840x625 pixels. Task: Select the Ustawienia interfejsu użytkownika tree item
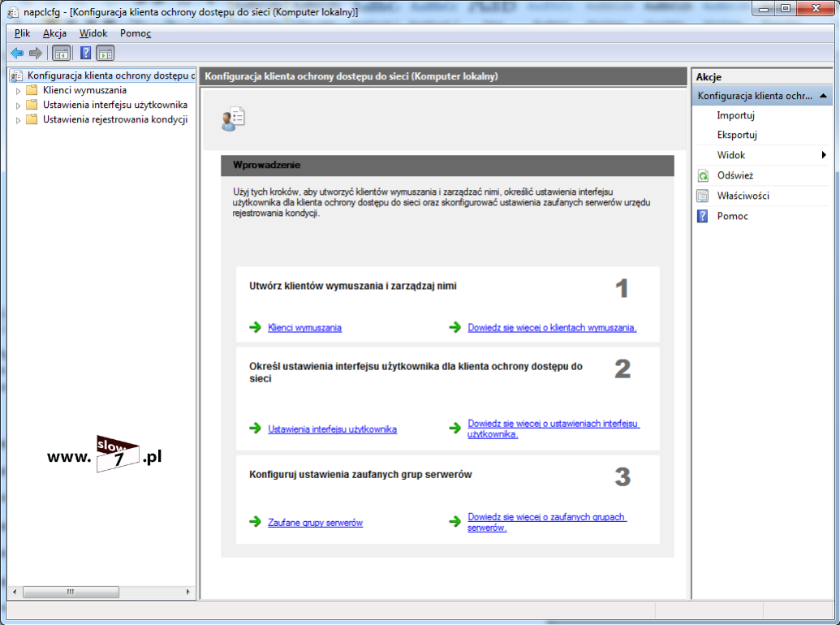point(115,105)
